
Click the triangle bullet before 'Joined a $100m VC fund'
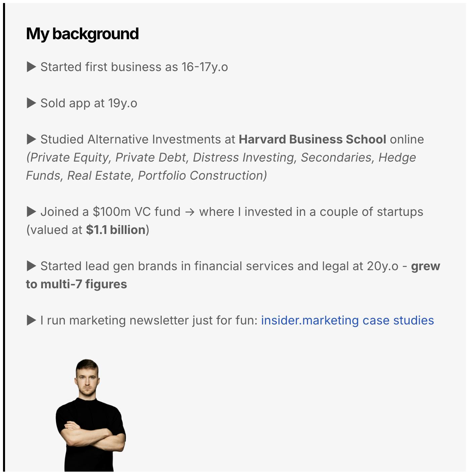[31, 212]
